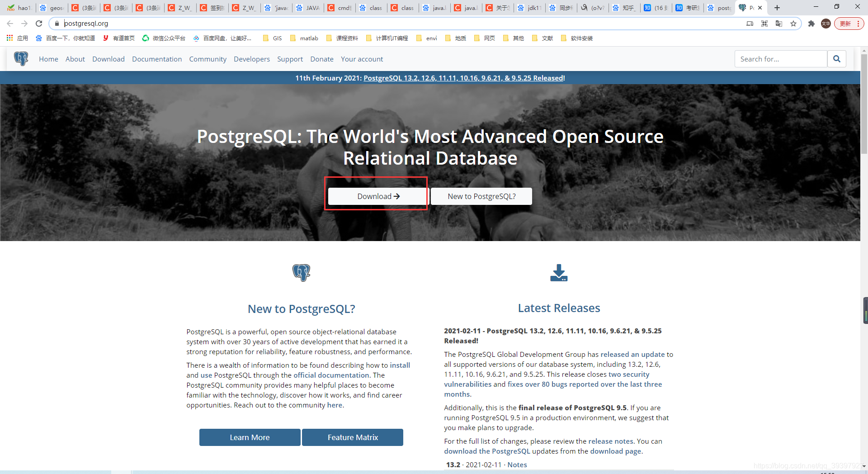This screenshot has height=474, width=868.
Task: Click the QR code icon in address bar
Action: [x=764, y=24]
